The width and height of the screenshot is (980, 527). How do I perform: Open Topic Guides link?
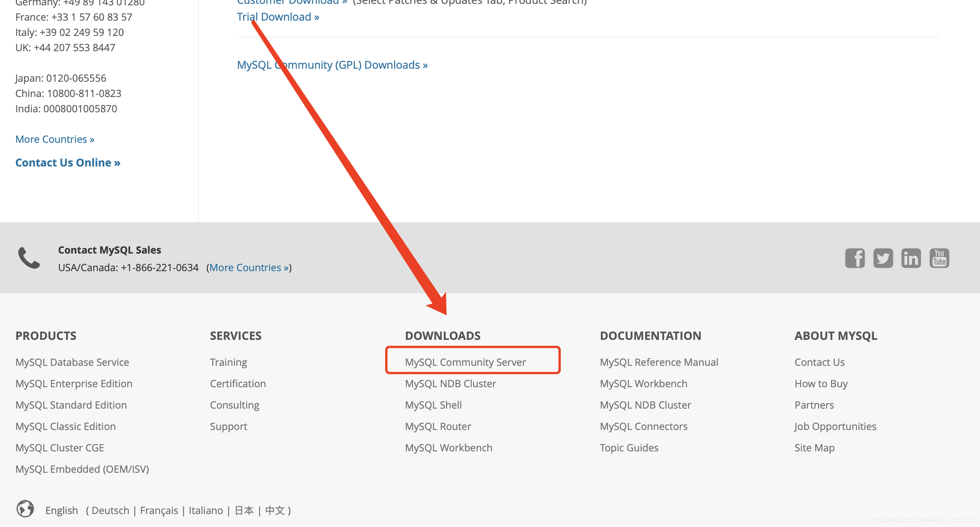point(629,448)
